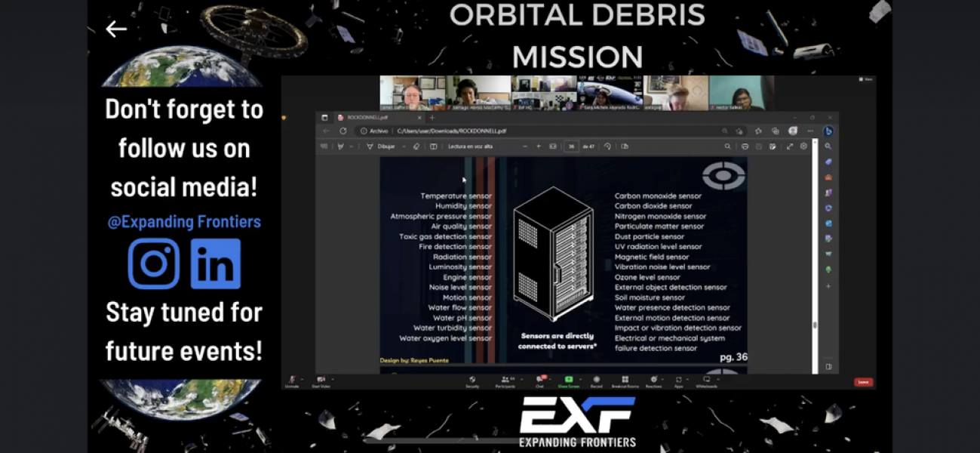Open the View layout menu in Zoom
Screen dimensions: 980x453
(x=866, y=79)
